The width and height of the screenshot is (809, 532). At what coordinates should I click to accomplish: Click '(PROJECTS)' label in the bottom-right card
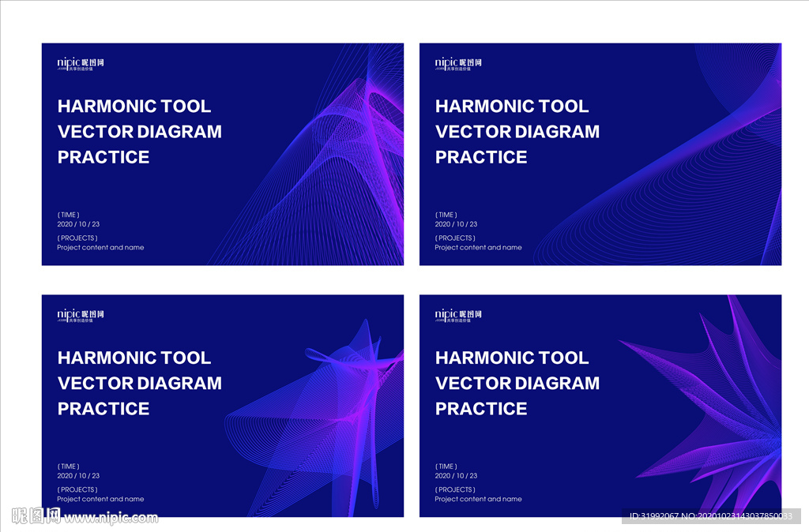[455, 489]
